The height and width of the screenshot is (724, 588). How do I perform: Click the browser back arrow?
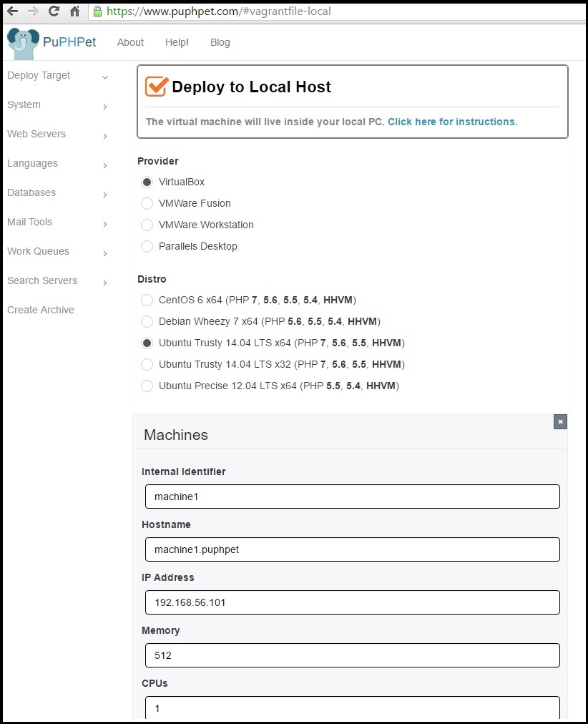coord(13,11)
